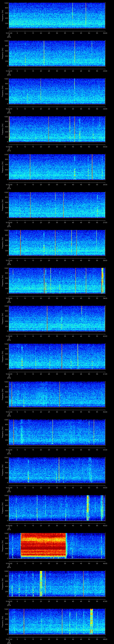Click the red broadband noise block in 16:45:00 panel

(43, 545)
